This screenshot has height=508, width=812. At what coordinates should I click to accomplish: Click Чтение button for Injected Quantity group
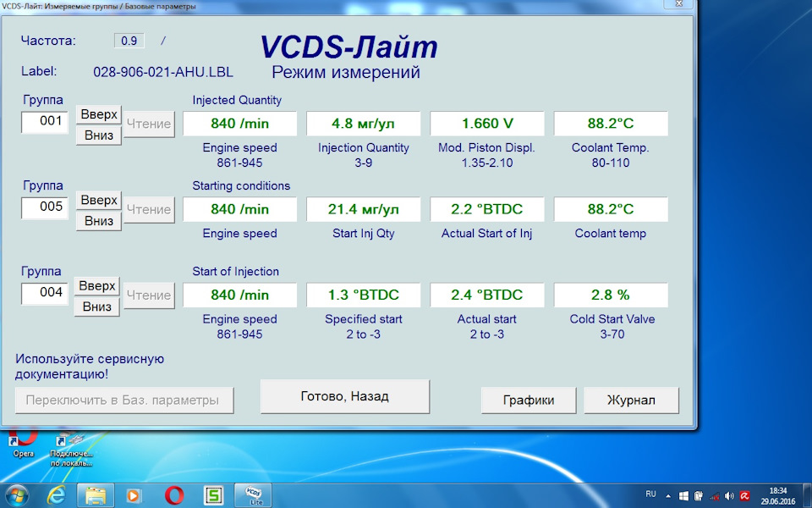149,124
